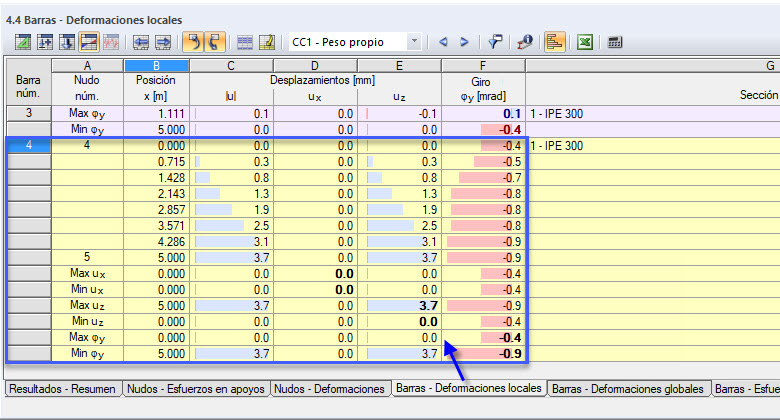Click bold giro value -0.9 in last row
This screenshot has width=780, height=420.
click(483, 353)
